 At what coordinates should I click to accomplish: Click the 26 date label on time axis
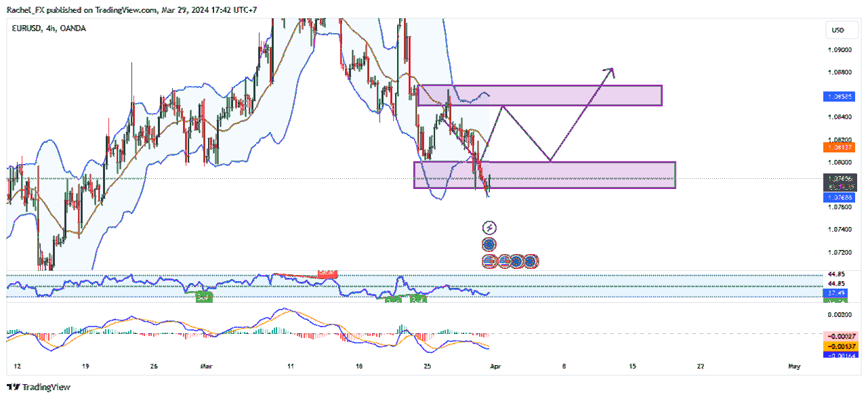(x=154, y=366)
